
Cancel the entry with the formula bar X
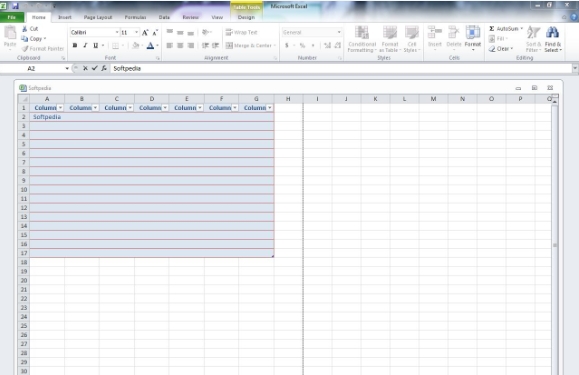85,68
